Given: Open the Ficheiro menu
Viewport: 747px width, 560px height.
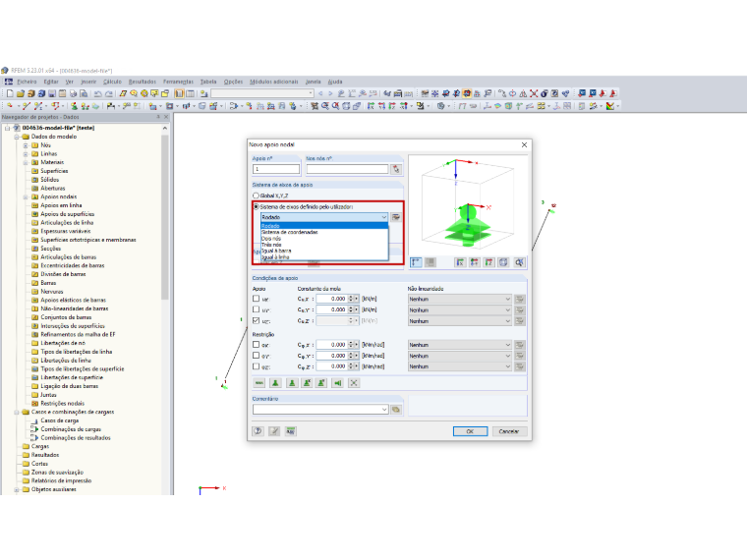Looking at the screenshot, I should 27,82.
